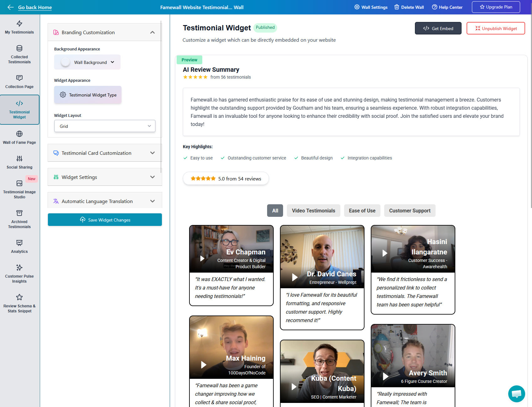The image size is (532, 407).
Task: Select the All filter tab
Action: pyautogui.click(x=275, y=211)
